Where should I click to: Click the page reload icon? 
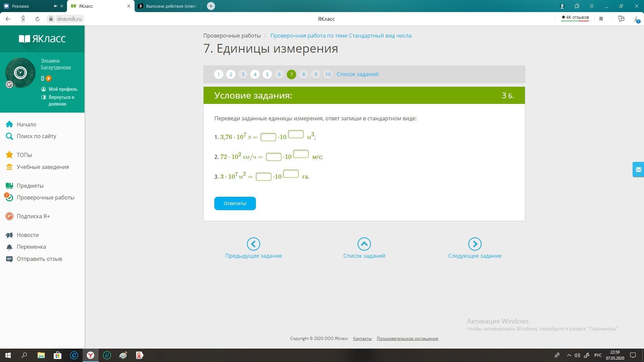tap(37, 19)
